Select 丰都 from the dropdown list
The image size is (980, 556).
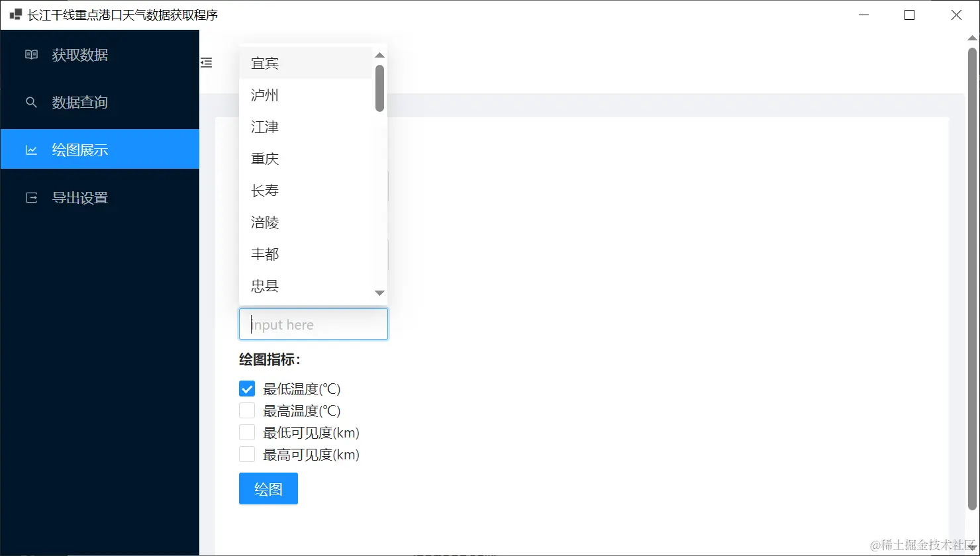coord(306,254)
